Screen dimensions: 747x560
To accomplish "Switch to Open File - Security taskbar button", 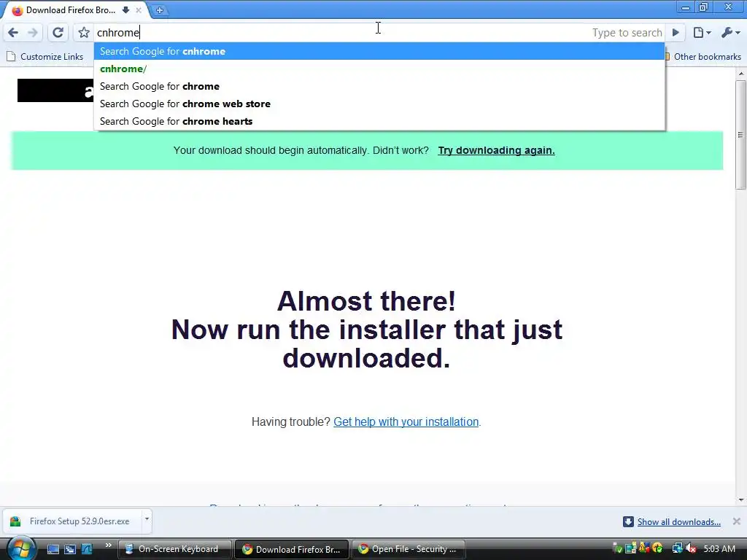I will click(x=409, y=549).
